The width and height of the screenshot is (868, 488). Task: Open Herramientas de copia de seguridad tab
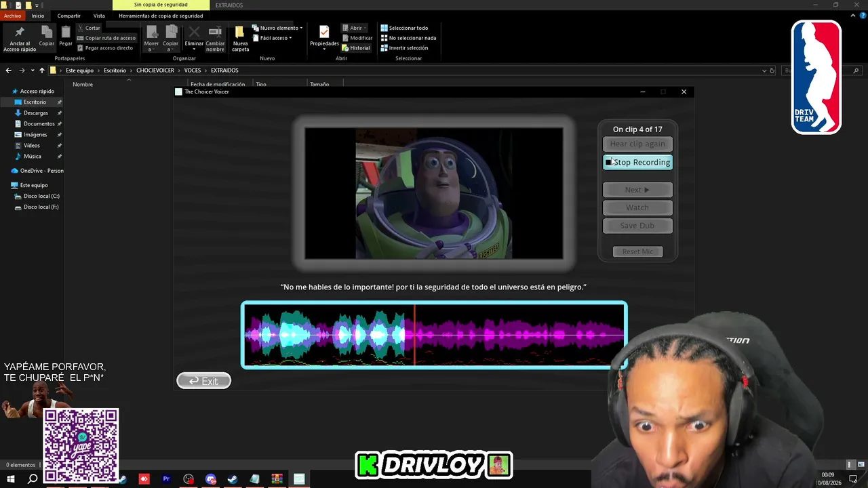click(161, 16)
